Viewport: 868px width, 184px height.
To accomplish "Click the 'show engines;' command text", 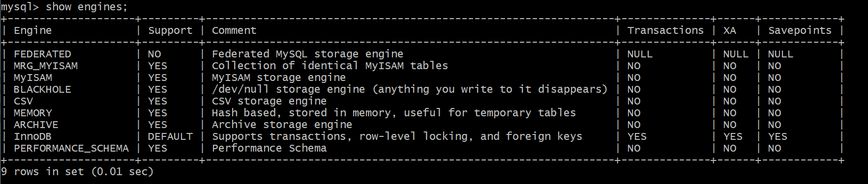I will click(87, 7).
